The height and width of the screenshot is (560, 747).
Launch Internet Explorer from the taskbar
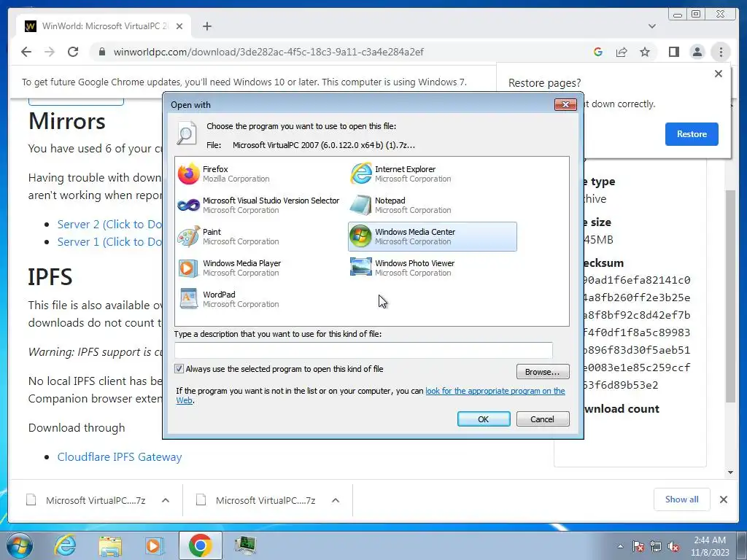point(65,545)
